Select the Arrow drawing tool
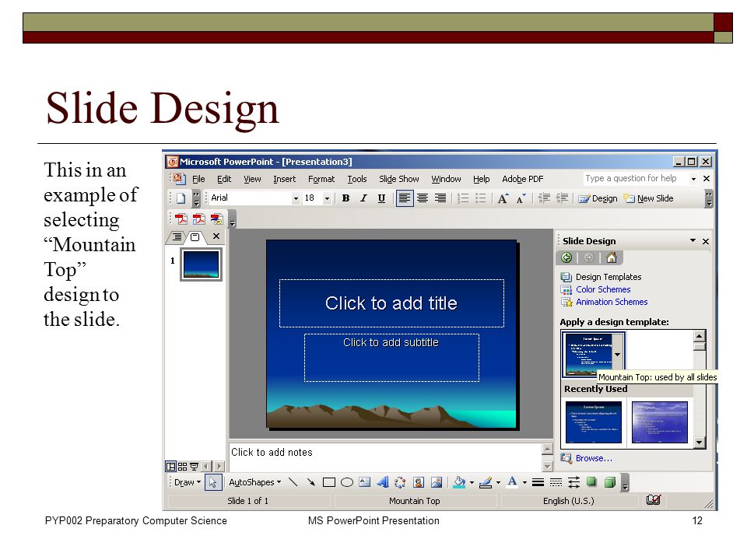Screen dimensions: 747x560 (311, 482)
